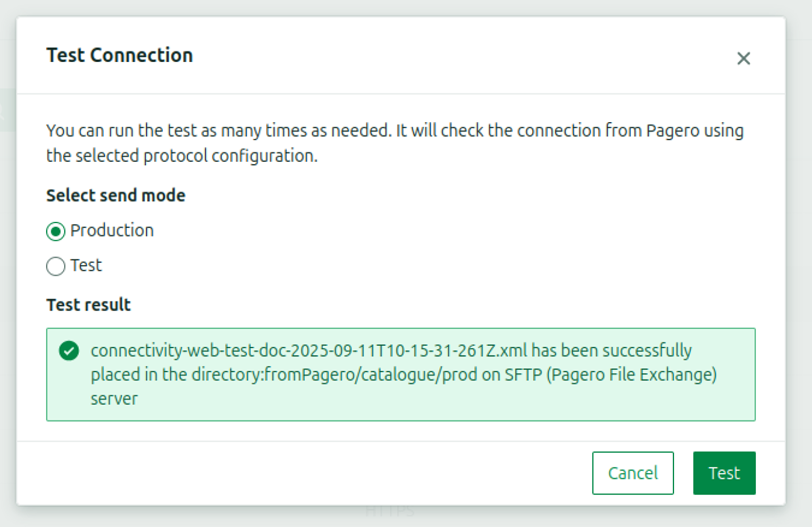Image resolution: width=812 pixels, height=527 pixels.
Task: Click the faded HTTPS text below the dialog
Action: (390, 512)
